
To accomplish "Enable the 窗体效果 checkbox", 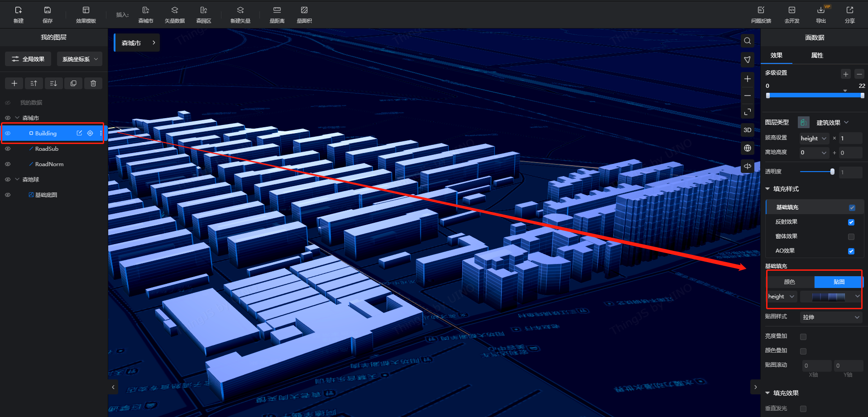I will coord(851,237).
